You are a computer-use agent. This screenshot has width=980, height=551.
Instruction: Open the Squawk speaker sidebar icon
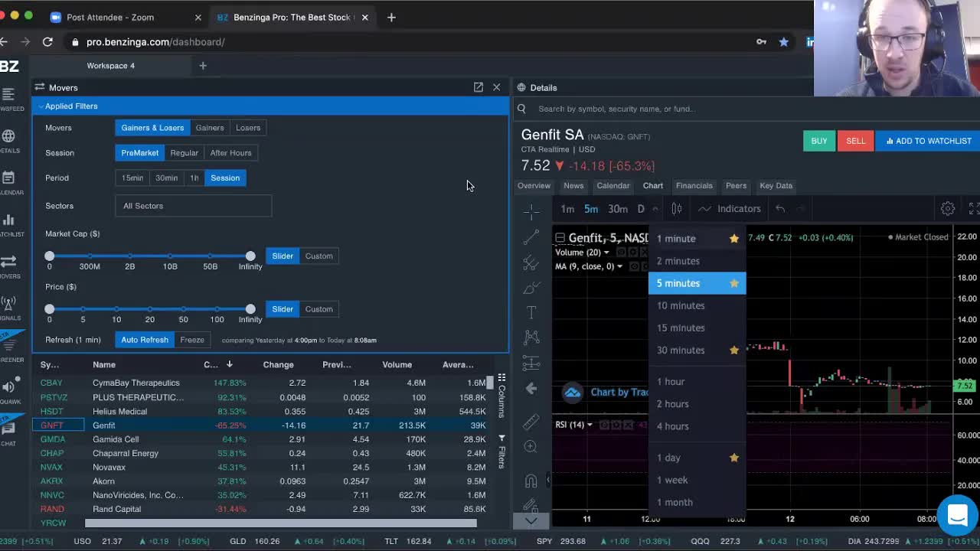click(x=8, y=386)
